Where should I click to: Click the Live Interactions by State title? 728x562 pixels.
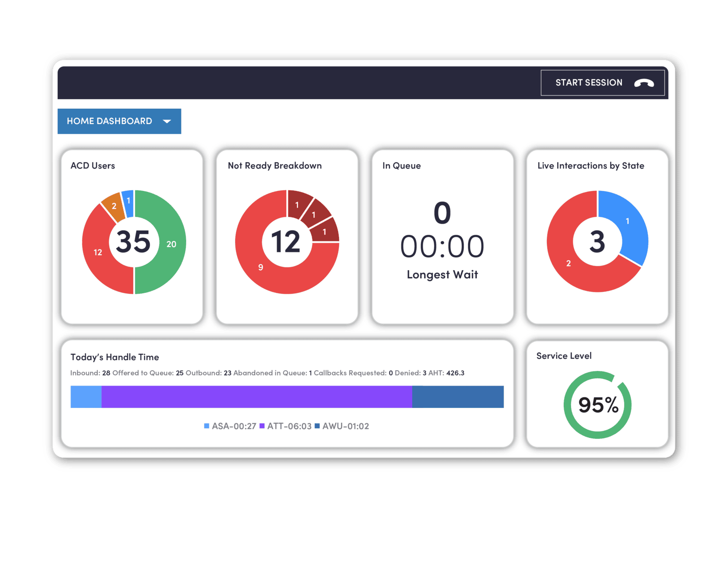(591, 166)
